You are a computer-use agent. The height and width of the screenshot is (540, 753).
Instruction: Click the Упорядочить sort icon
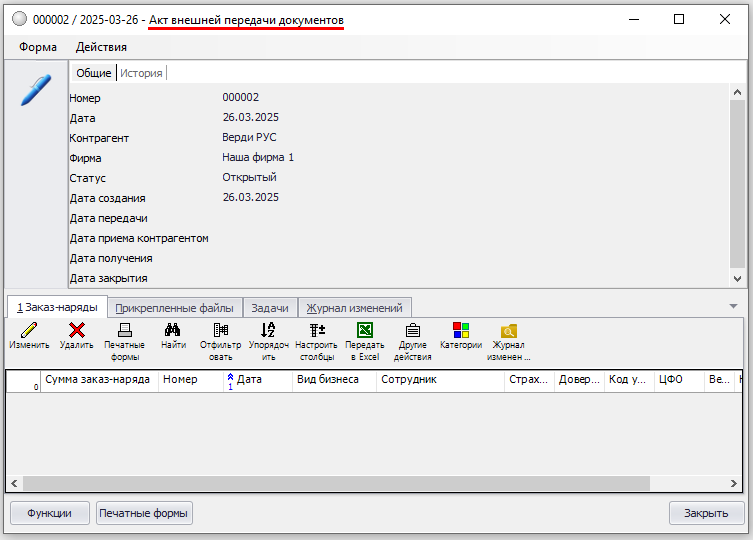(x=267, y=331)
